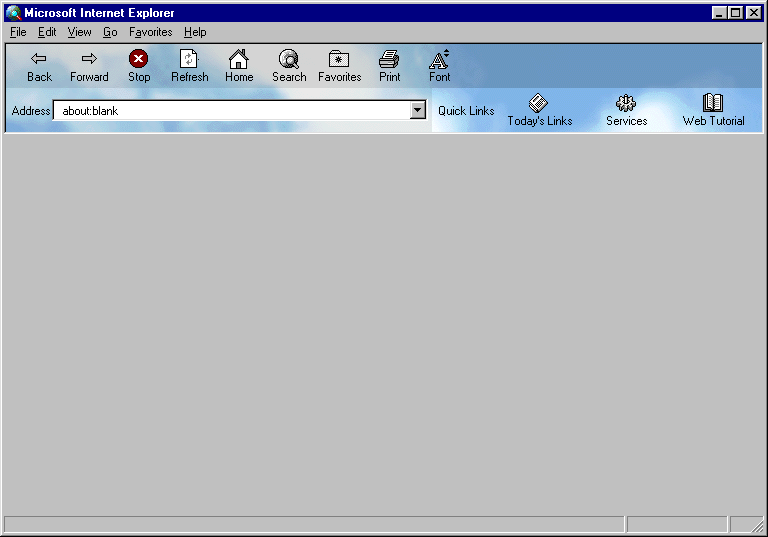Image resolution: width=768 pixels, height=537 pixels.
Task: Change text size with the Font icon
Action: [x=439, y=66]
